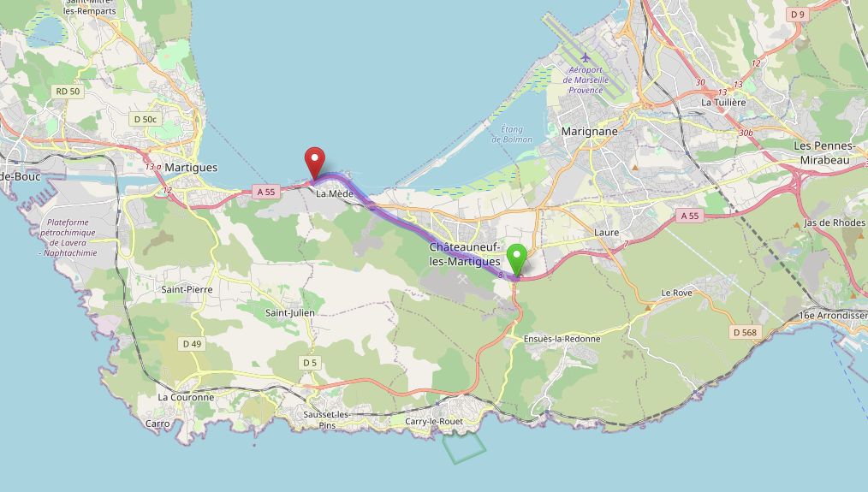Image resolution: width=868 pixels, height=492 pixels.
Task: Click the D 49 road shield
Action: coord(192,344)
